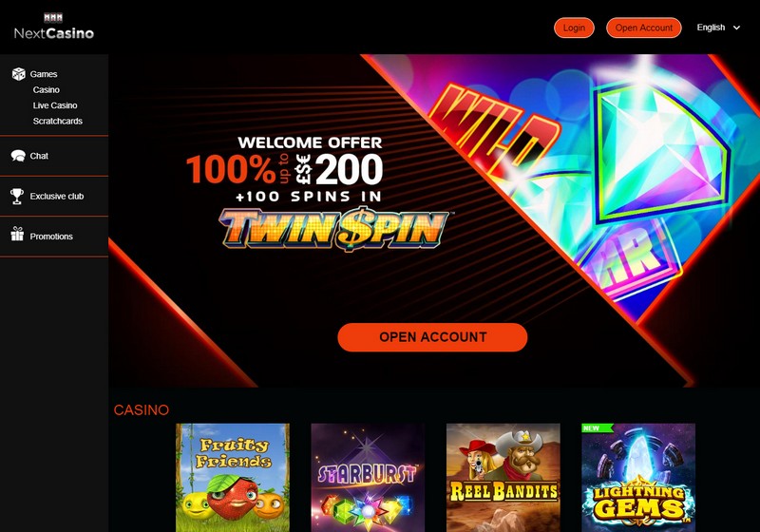This screenshot has width=760, height=532.
Task: Click the large OPEN ACCOUNT banner button
Action: [432, 337]
